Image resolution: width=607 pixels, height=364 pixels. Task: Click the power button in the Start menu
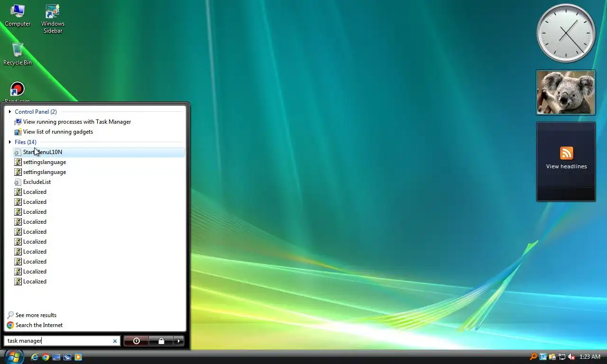click(136, 341)
